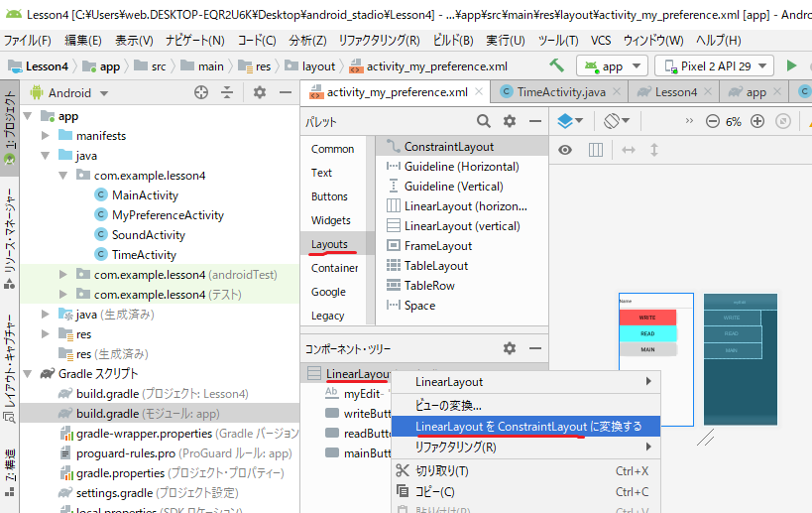Select Common palette category
The width and height of the screenshot is (812, 513).
tap(332, 149)
